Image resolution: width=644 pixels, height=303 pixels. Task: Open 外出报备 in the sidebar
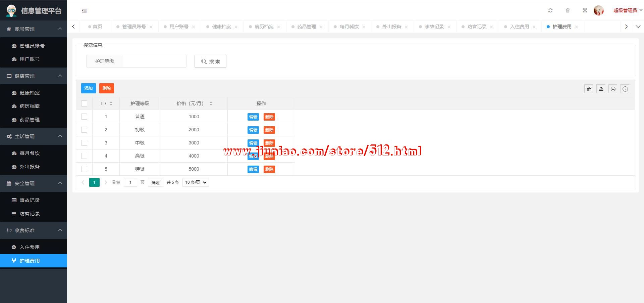click(34, 167)
